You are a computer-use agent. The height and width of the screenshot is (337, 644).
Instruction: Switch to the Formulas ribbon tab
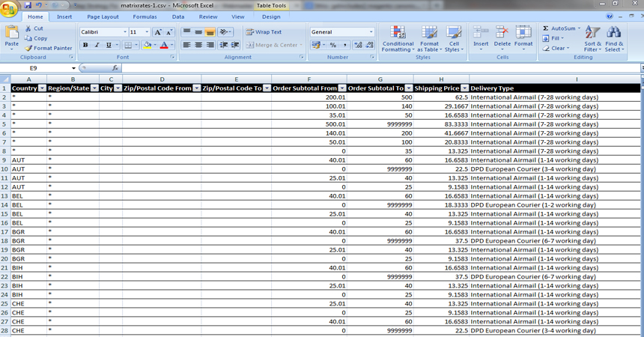click(x=145, y=16)
